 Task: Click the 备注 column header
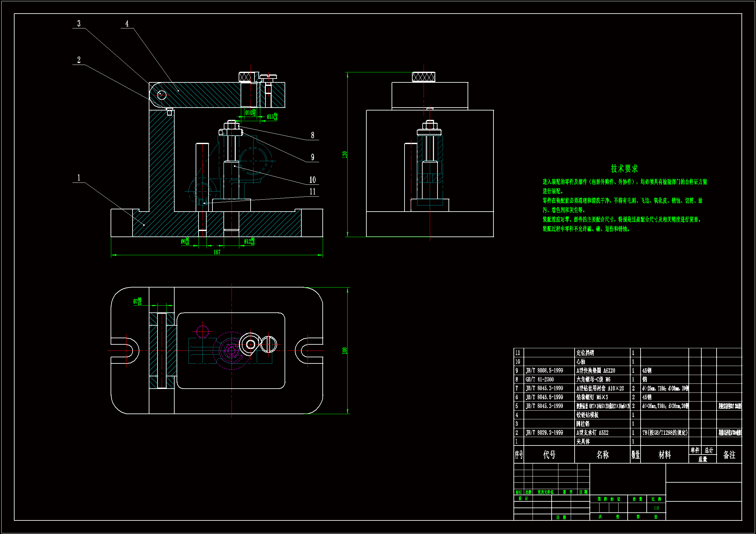tap(729, 455)
